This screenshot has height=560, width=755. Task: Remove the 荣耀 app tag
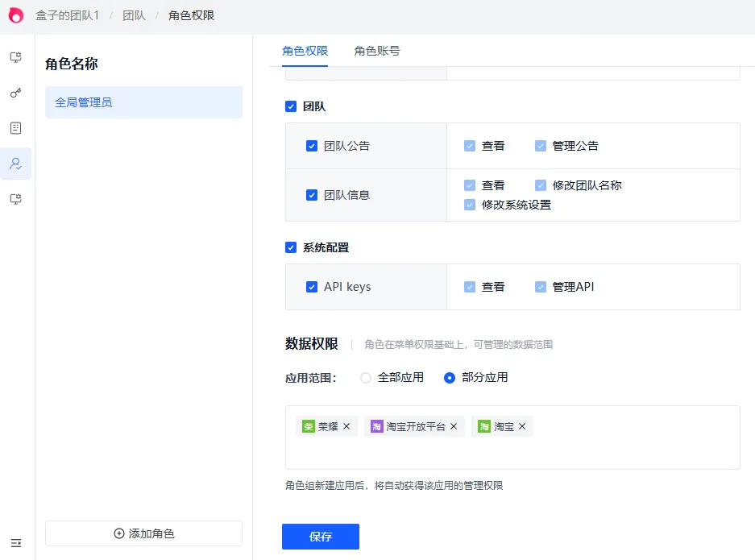pyautogui.click(x=346, y=426)
